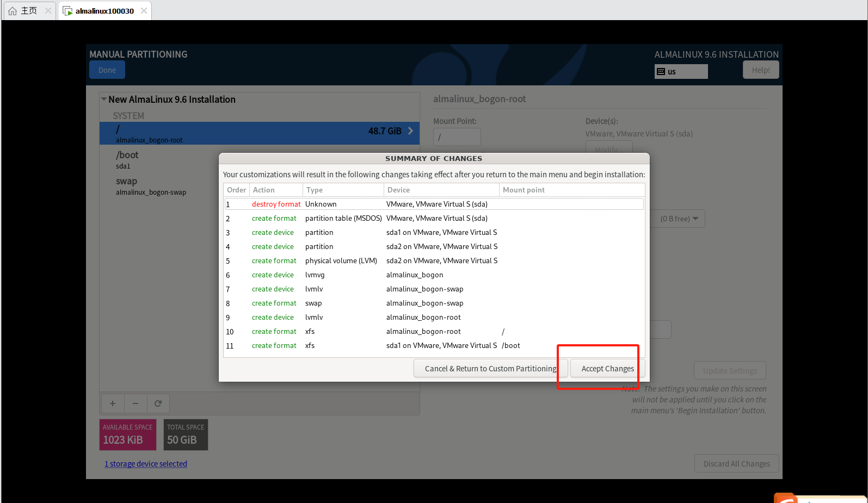Viewport: 868px width, 503px height.
Task: Click the TOTAL SPACE 50 GiB box
Action: [x=186, y=434]
